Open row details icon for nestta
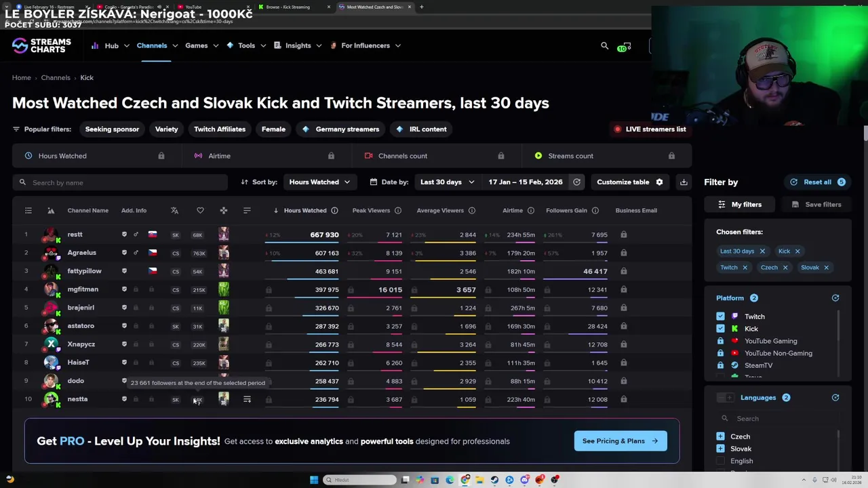 pyautogui.click(x=247, y=399)
